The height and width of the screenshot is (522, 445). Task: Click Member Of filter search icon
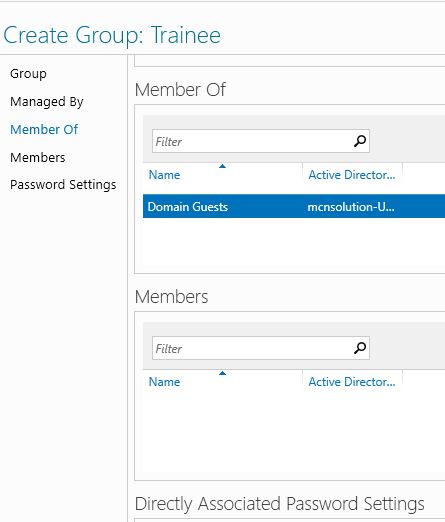[x=360, y=141]
